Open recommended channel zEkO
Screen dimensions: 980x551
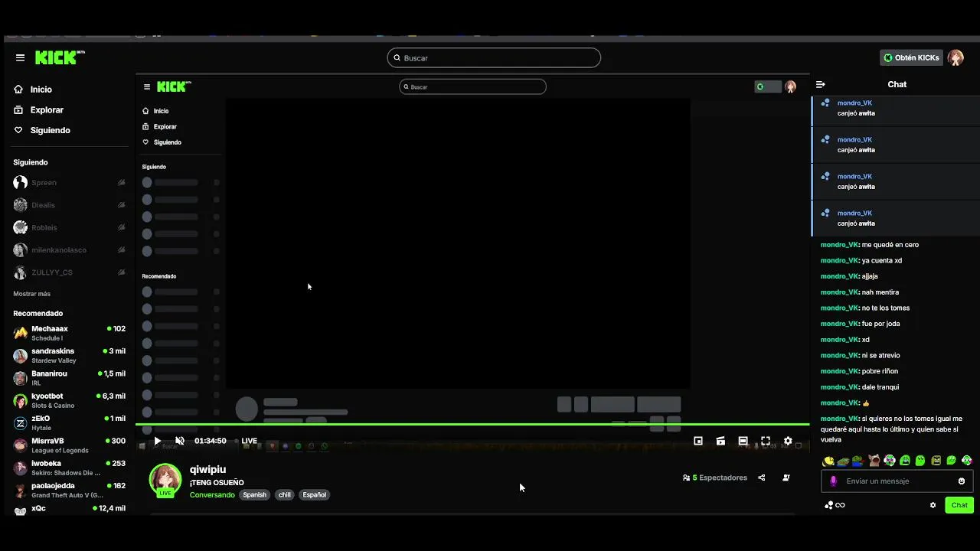point(69,422)
